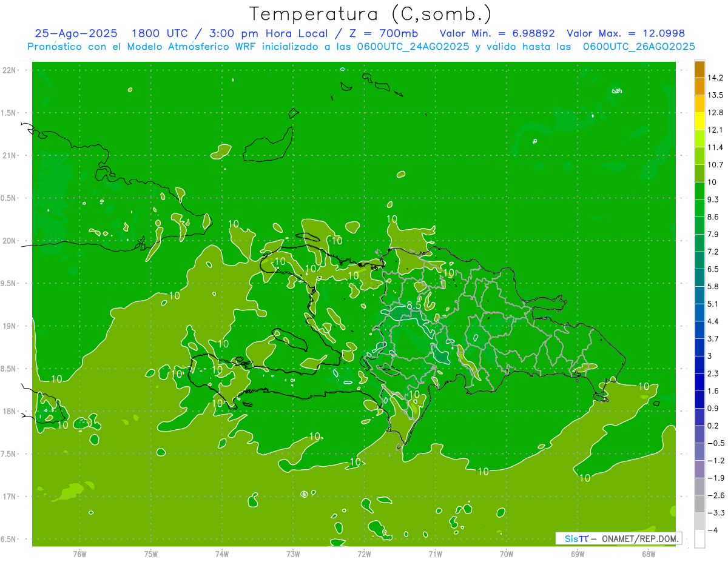Click the "72W" longitude axis label
This screenshot has height=562, width=728.
tap(364, 554)
